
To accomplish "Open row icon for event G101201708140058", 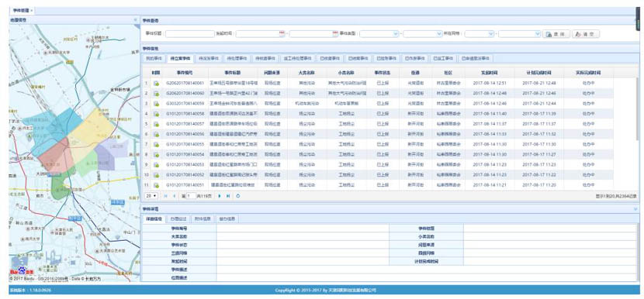I will [x=156, y=114].
